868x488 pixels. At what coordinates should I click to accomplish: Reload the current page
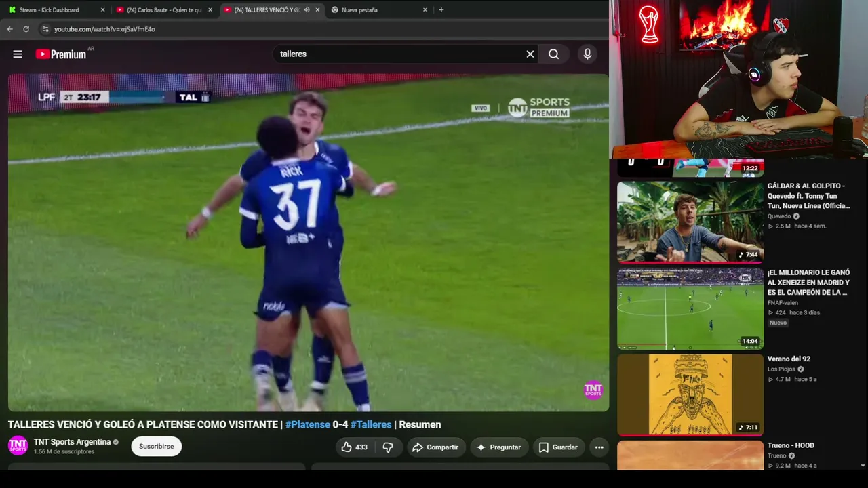26,29
